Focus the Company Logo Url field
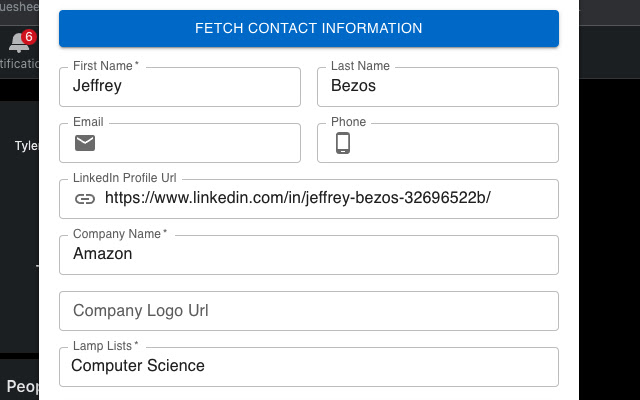The width and height of the screenshot is (640, 400). click(x=308, y=311)
